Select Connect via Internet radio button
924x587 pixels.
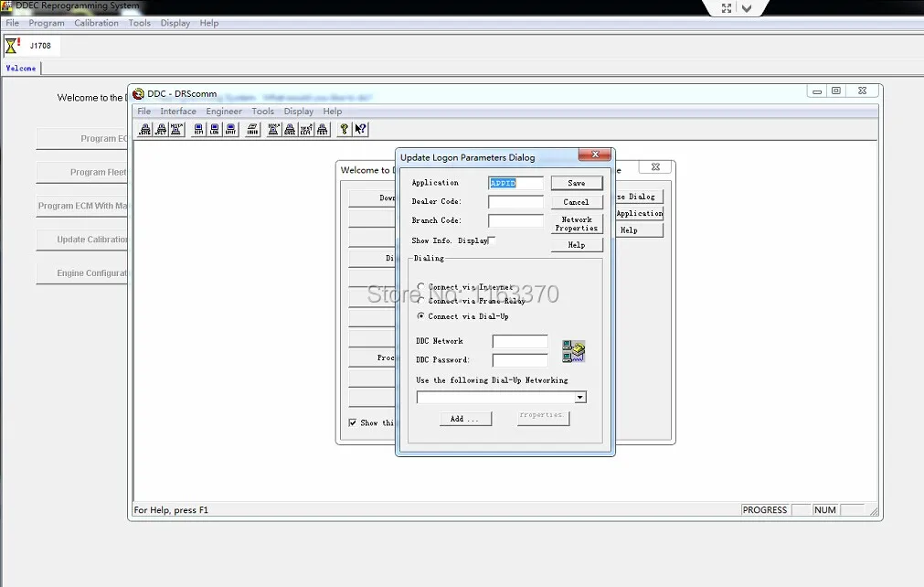[420, 286]
